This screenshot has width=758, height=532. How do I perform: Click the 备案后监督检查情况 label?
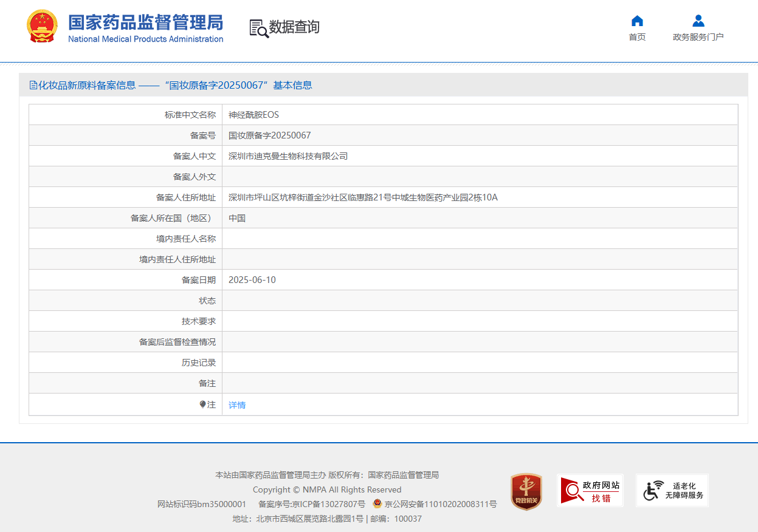[177, 342]
